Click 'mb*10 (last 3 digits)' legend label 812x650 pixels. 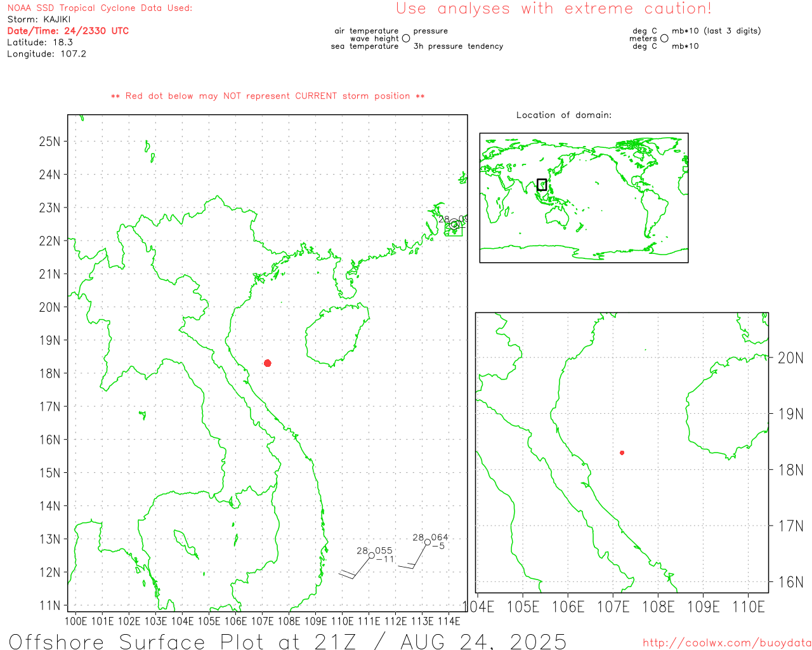[716, 31]
